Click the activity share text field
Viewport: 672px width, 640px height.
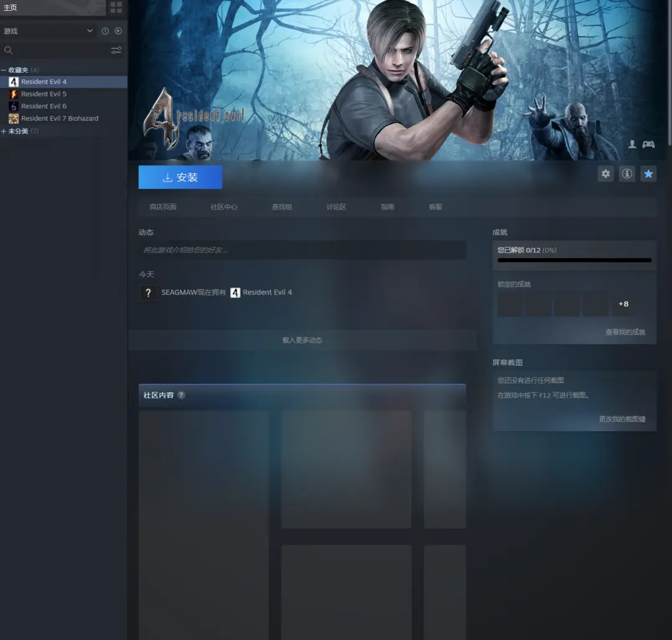tap(302, 250)
